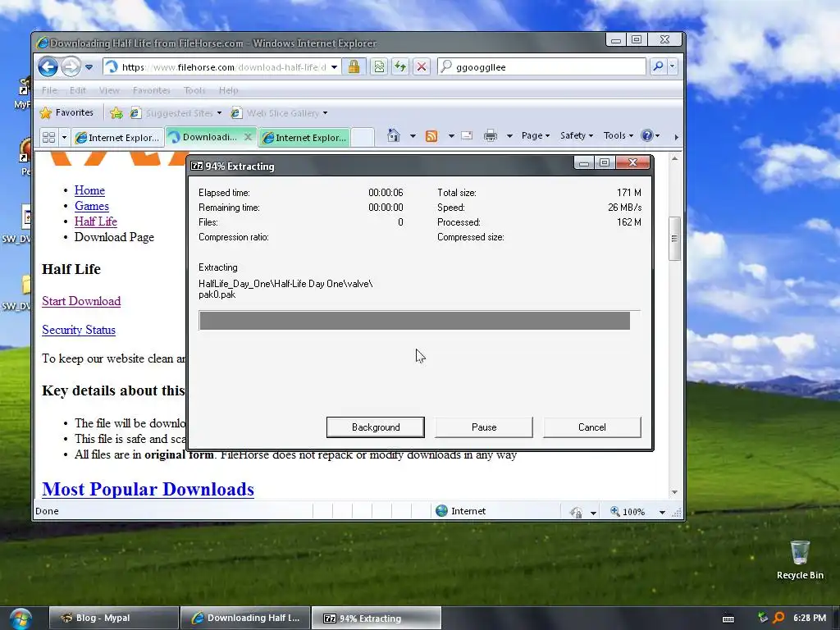This screenshot has height=630, width=840.
Task: Open the Help menu
Action: (x=228, y=90)
